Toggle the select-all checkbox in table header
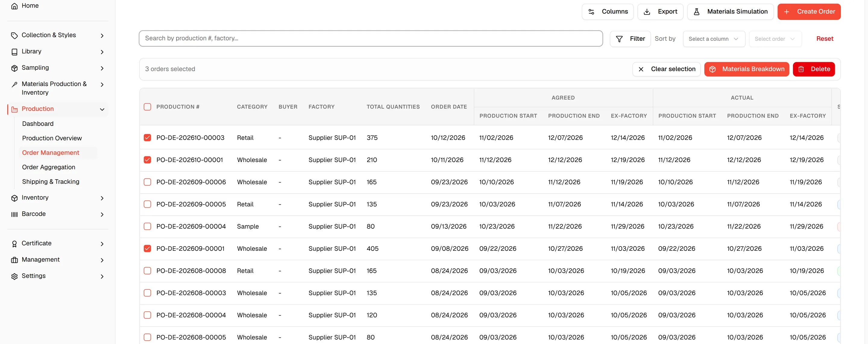The width and height of the screenshot is (868, 344). pyautogui.click(x=147, y=107)
